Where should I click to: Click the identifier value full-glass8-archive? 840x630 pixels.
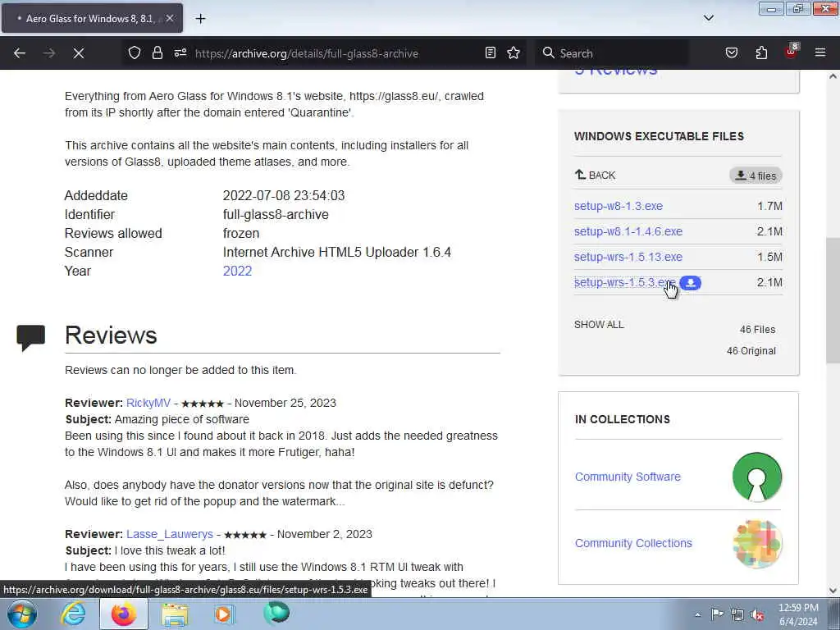[x=276, y=215]
